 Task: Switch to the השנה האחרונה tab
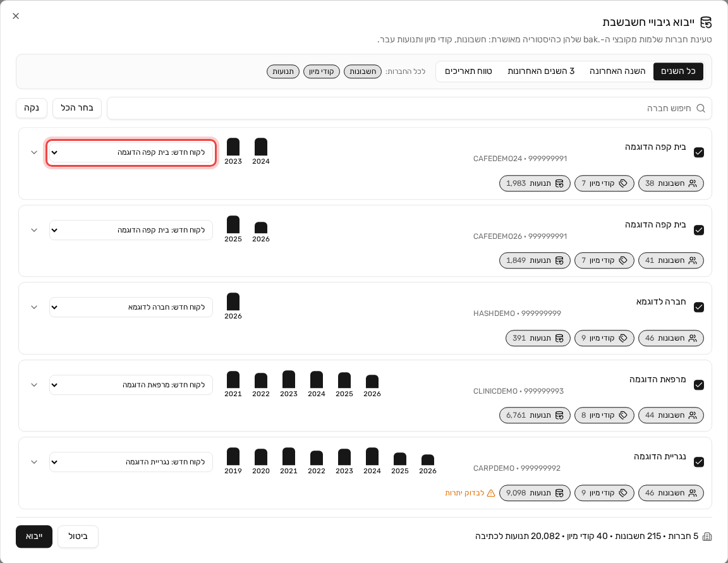point(617,71)
